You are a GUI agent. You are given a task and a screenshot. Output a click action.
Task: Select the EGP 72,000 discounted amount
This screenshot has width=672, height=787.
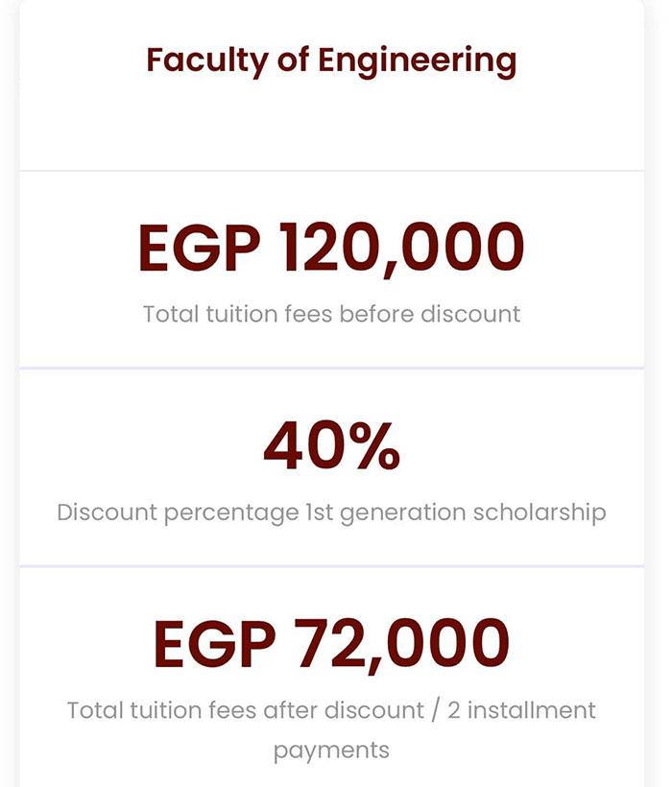pos(331,644)
